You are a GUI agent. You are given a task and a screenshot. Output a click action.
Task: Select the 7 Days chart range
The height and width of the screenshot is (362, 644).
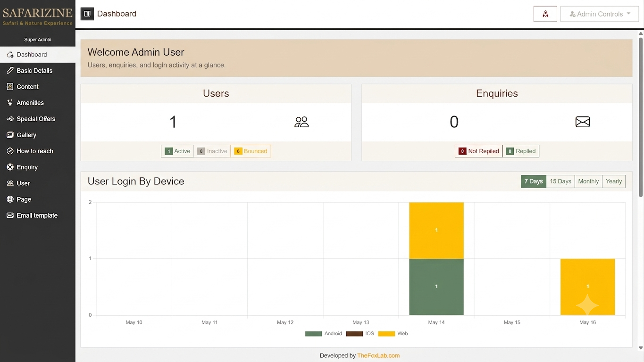pos(534,181)
